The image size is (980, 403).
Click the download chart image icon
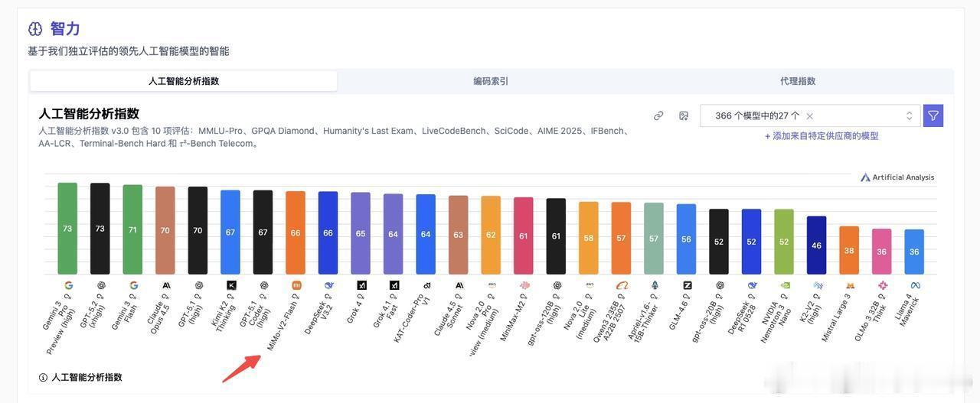tap(684, 115)
